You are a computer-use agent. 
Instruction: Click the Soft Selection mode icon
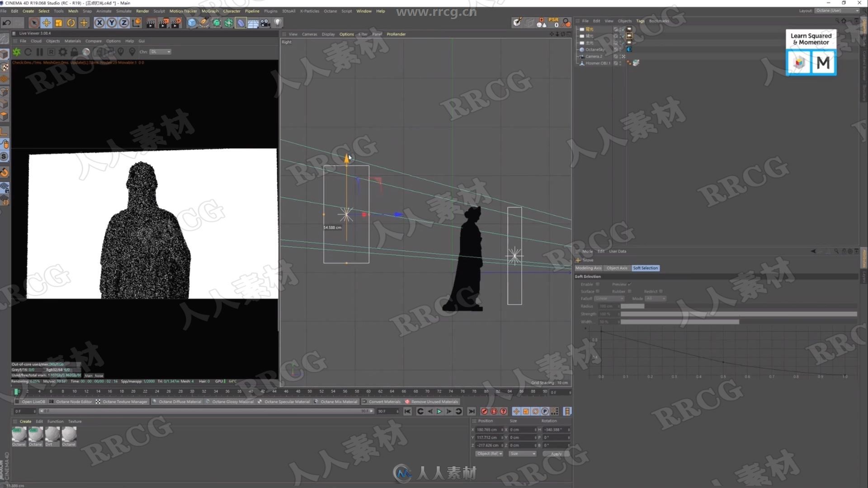pos(645,267)
